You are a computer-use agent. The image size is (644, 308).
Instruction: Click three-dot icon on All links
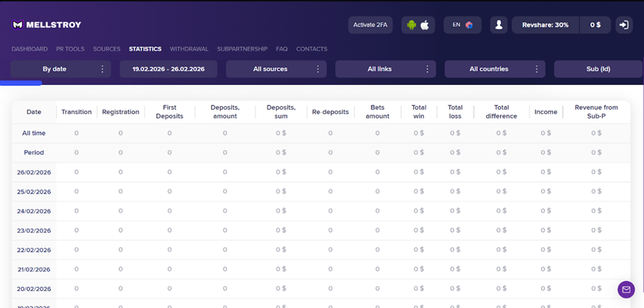coord(427,69)
